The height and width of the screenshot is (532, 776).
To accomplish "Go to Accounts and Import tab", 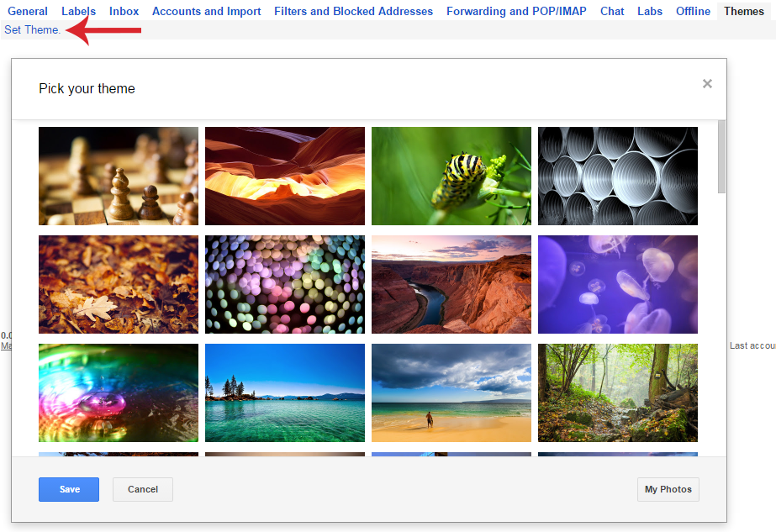I will 206,11.
